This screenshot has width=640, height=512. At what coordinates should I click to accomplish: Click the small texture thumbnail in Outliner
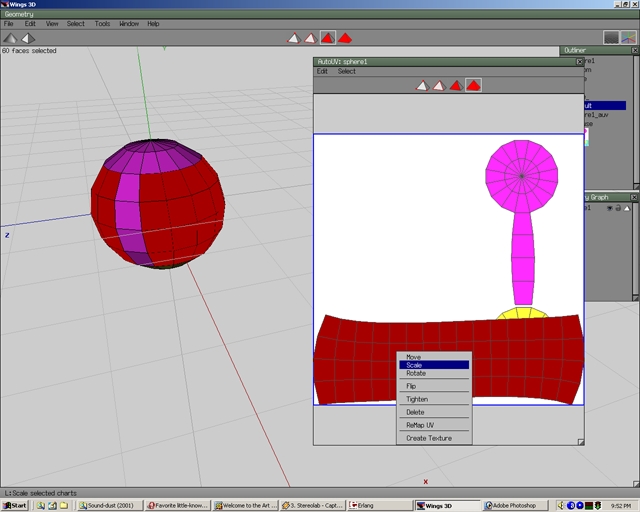pos(586,137)
